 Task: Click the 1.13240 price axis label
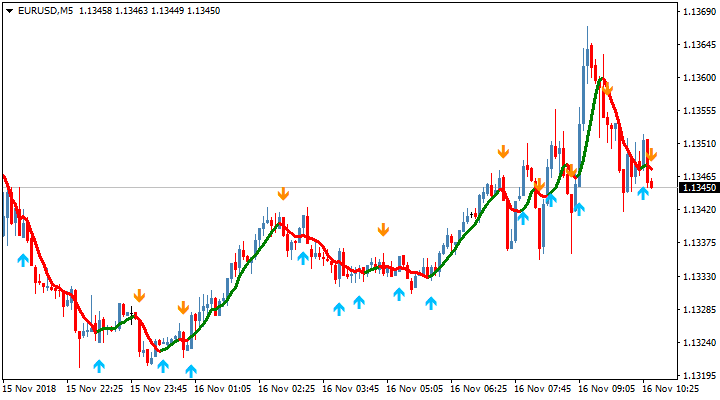699,343
